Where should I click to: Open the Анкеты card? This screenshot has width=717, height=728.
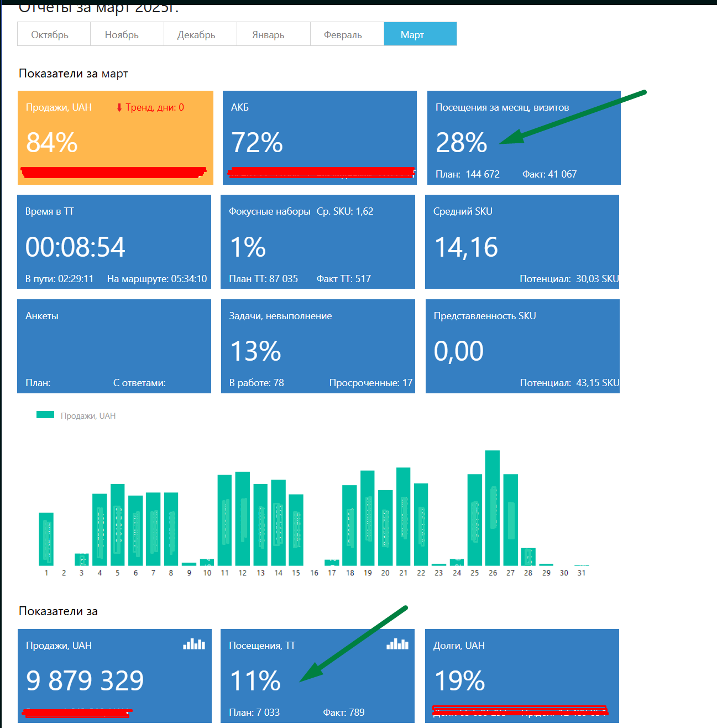(x=114, y=346)
